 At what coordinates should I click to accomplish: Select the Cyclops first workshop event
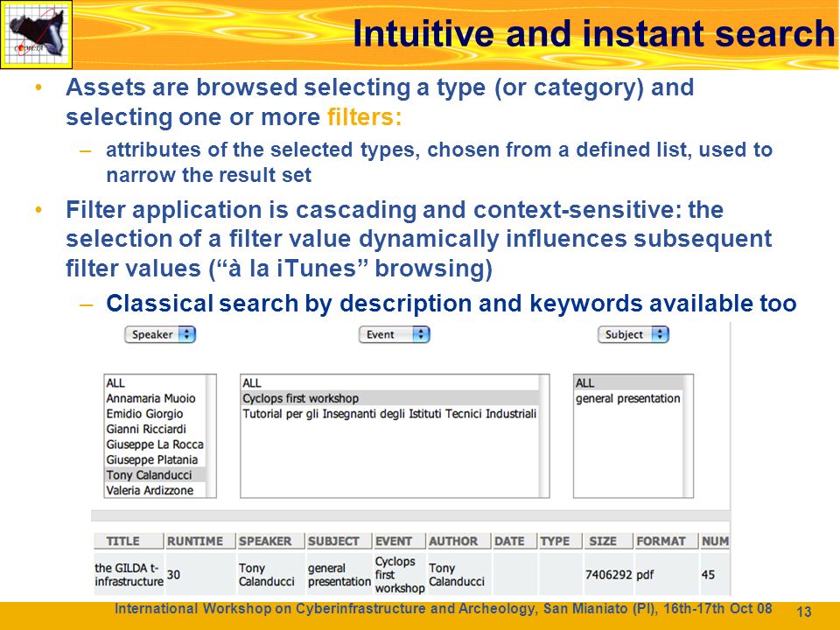coord(390,399)
